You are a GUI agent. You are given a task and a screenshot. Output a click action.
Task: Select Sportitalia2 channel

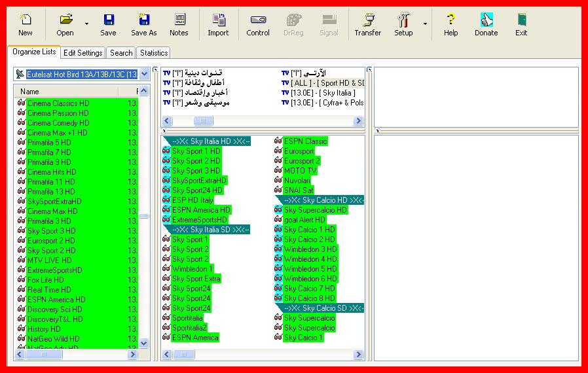189,328
